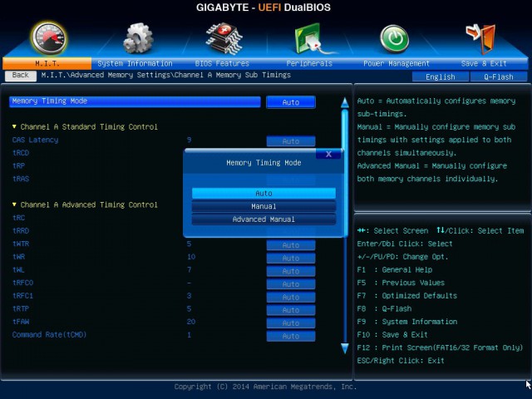Open the Save & Exit tab
Viewport: 532px width, 399px height.
pyautogui.click(x=484, y=63)
